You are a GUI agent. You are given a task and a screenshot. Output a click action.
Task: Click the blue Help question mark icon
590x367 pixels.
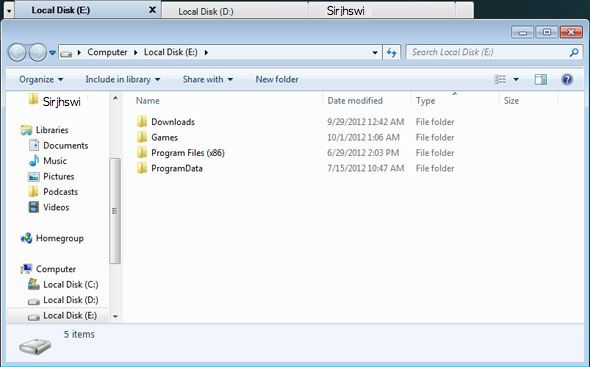[x=567, y=79]
